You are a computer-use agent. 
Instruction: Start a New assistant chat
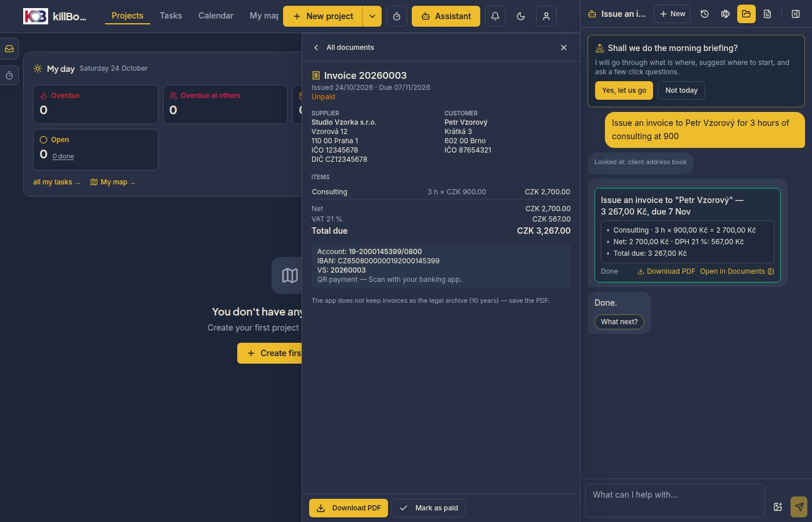(672, 14)
